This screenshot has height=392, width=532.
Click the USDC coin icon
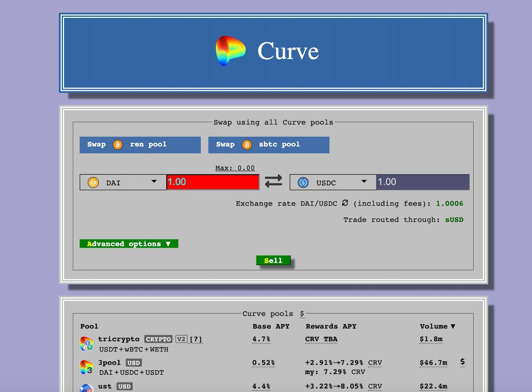pyautogui.click(x=303, y=182)
